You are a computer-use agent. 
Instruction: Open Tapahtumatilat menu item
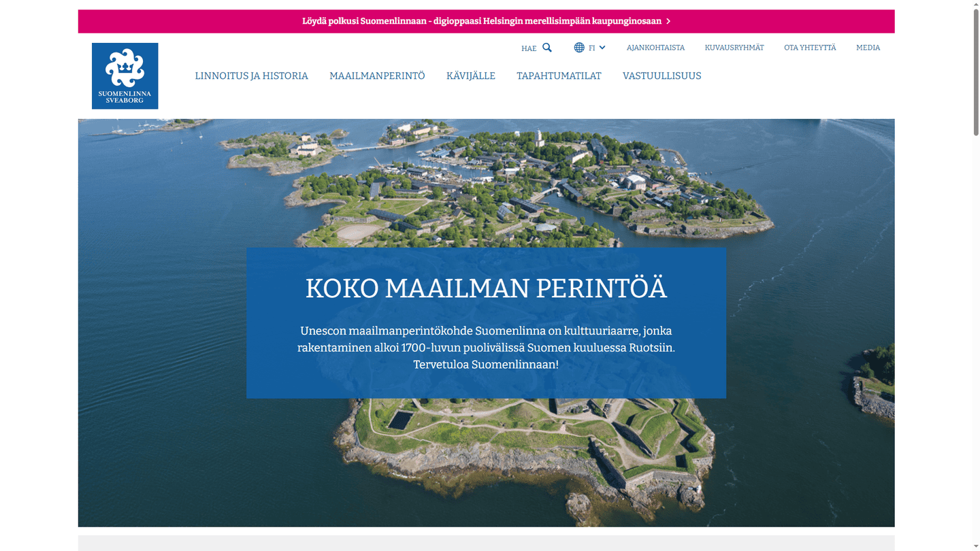[x=559, y=76]
